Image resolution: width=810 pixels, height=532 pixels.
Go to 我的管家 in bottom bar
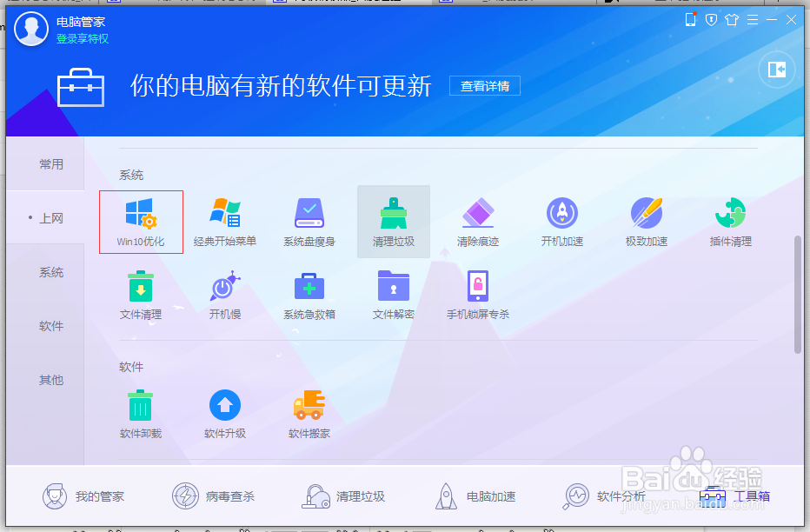tap(83, 496)
